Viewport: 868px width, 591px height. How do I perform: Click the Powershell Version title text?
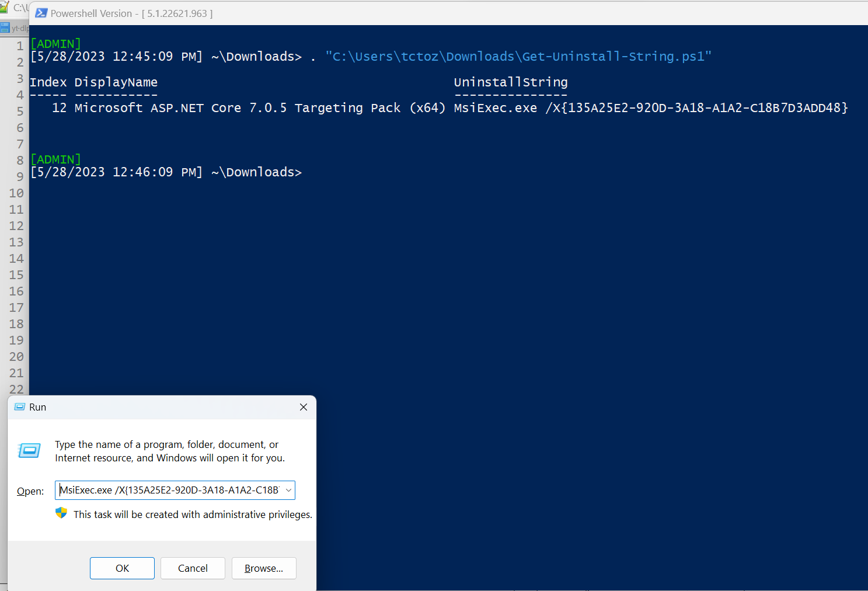coord(131,13)
